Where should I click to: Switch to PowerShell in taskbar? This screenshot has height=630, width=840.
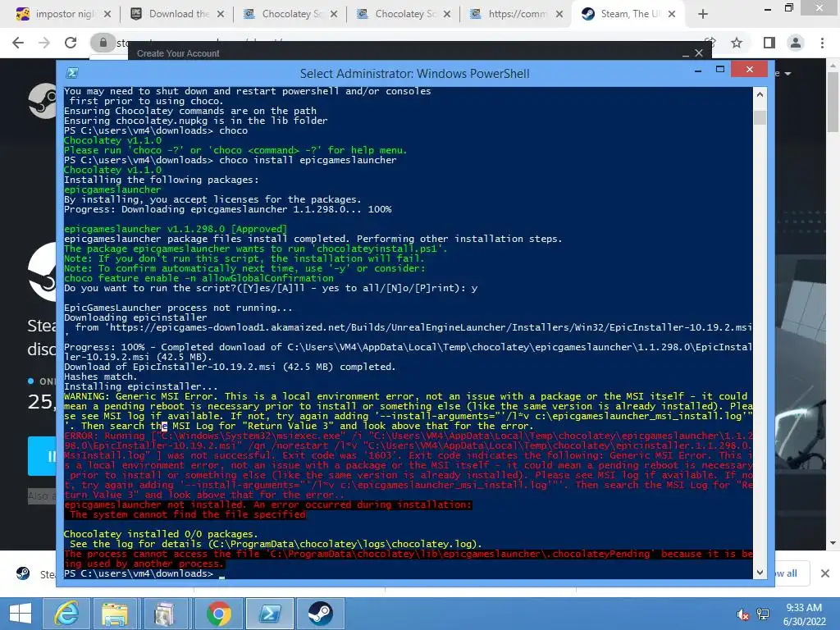tap(269, 614)
